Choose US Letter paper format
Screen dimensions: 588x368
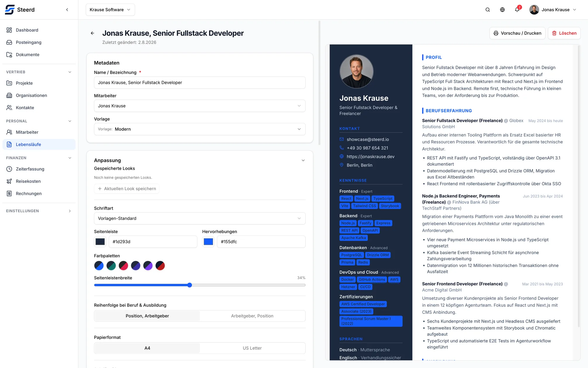pos(252,348)
